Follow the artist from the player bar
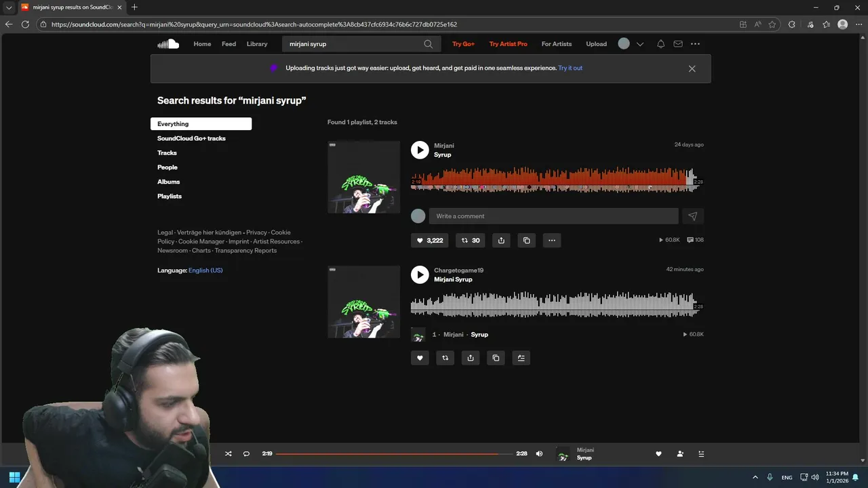Viewport: 868px width, 488px height. tap(679, 454)
